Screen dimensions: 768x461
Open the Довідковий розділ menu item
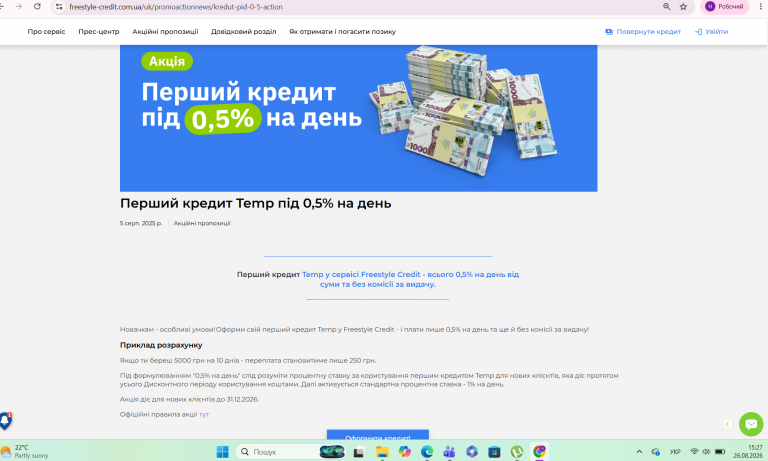click(243, 31)
